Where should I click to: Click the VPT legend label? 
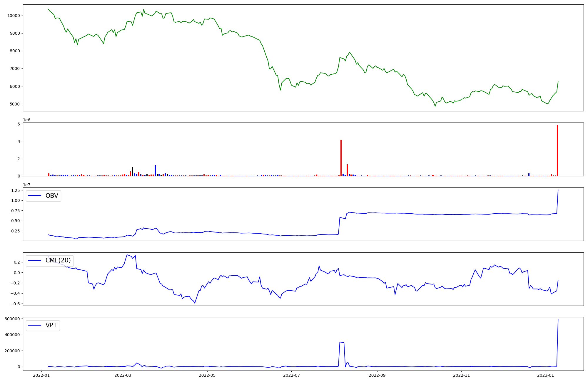tap(51, 325)
